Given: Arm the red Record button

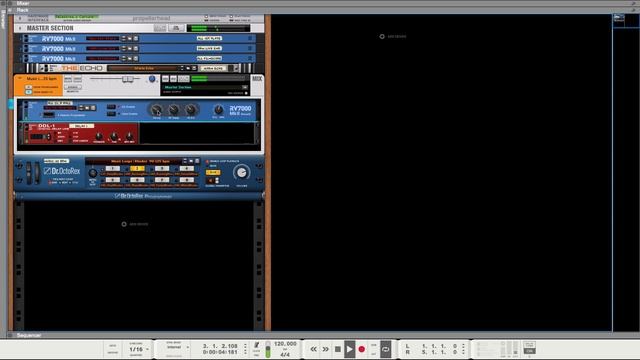Looking at the screenshot, I should click(361, 349).
